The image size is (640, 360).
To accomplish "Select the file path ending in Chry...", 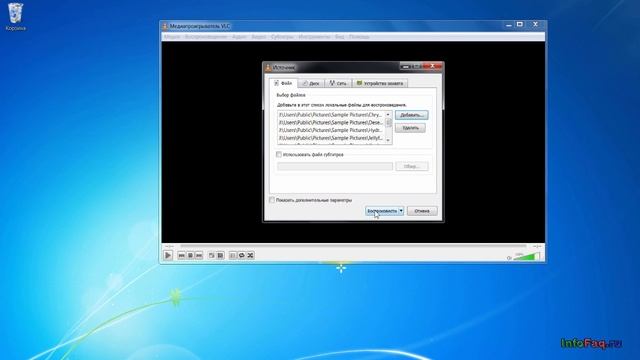I will point(331,115).
